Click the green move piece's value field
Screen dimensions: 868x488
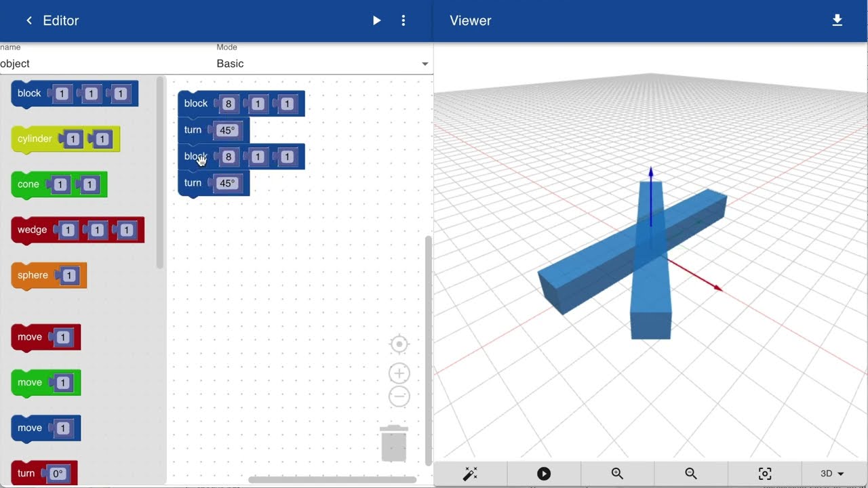63,383
